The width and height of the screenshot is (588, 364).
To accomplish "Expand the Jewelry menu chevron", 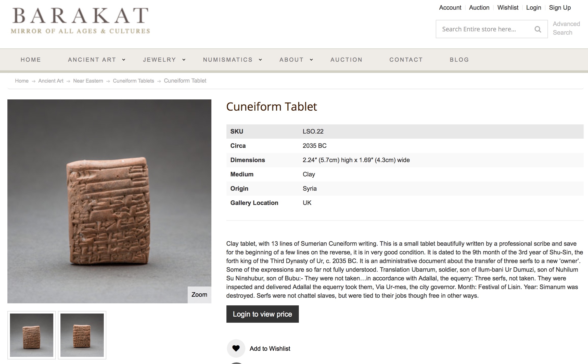I will (x=184, y=60).
